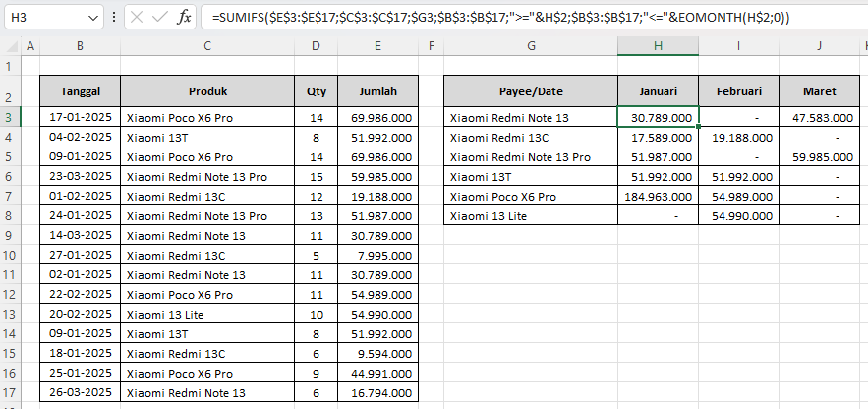Select date cell 26-03-2025
Viewport: 868px width, 409px height.
point(81,393)
